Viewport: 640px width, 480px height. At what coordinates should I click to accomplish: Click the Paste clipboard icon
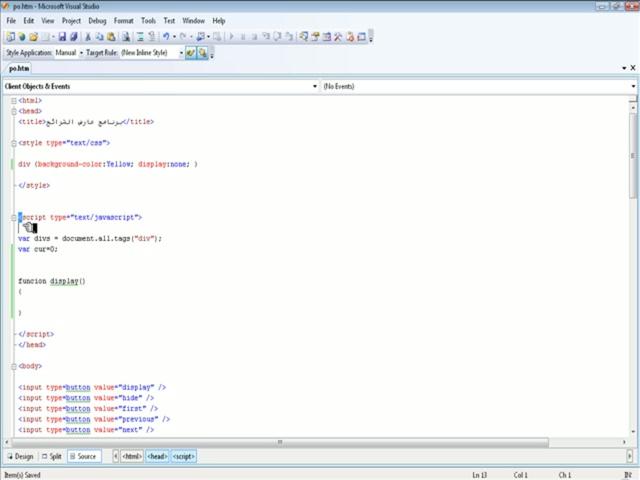(111, 37)
